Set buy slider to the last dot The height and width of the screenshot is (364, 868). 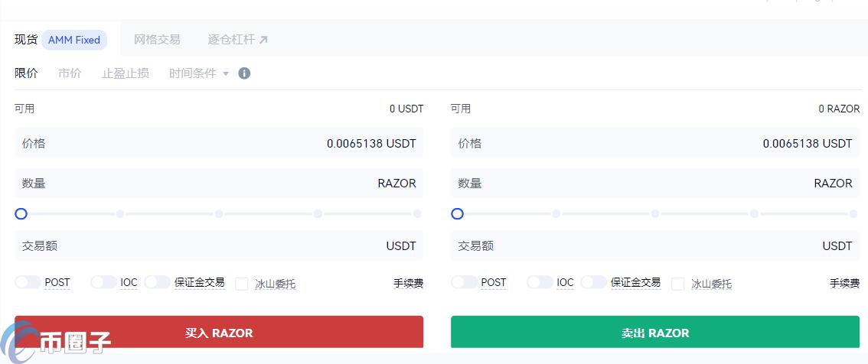[417, 213]
